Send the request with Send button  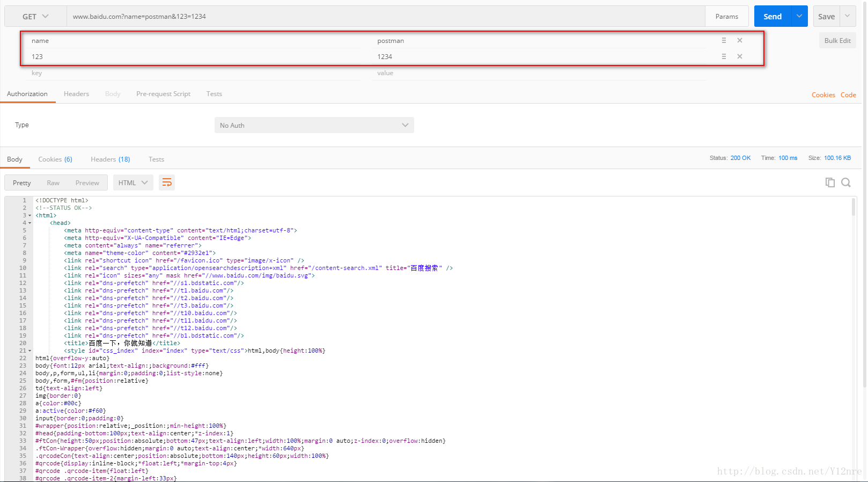[773, 17]
